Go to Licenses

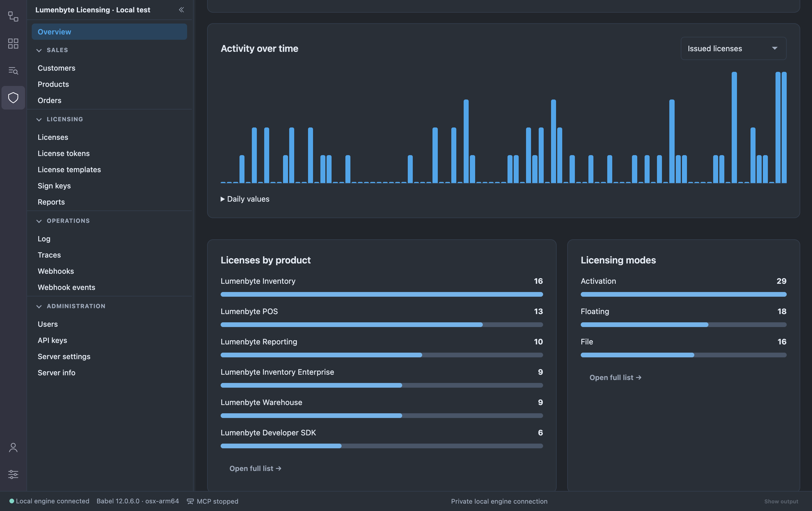(x=53, y=137)
